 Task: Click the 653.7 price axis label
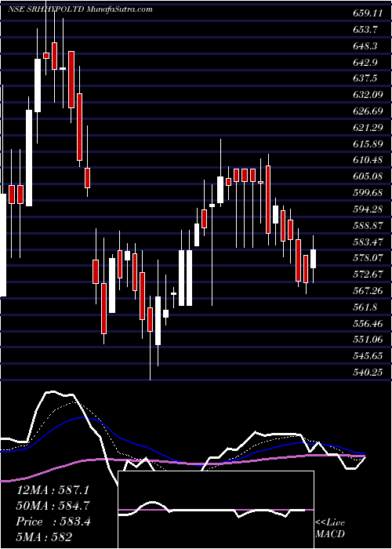pos(365,30)
